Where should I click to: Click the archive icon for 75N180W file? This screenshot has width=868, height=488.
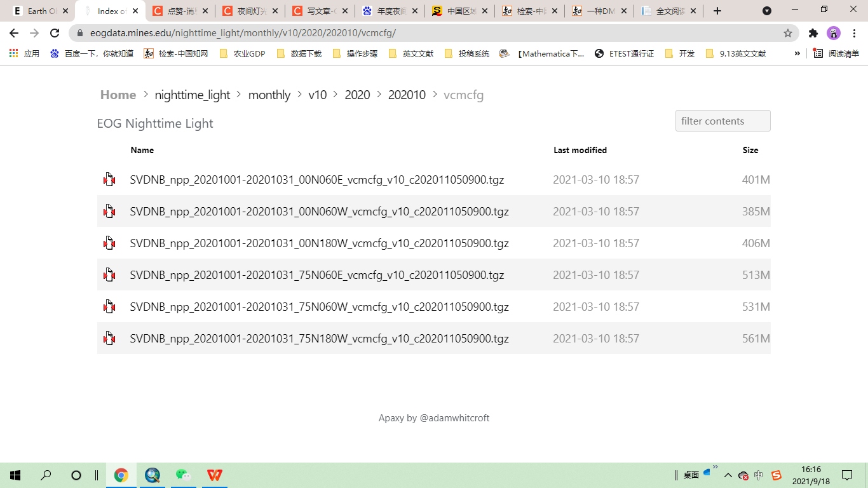tap(109, 339)
